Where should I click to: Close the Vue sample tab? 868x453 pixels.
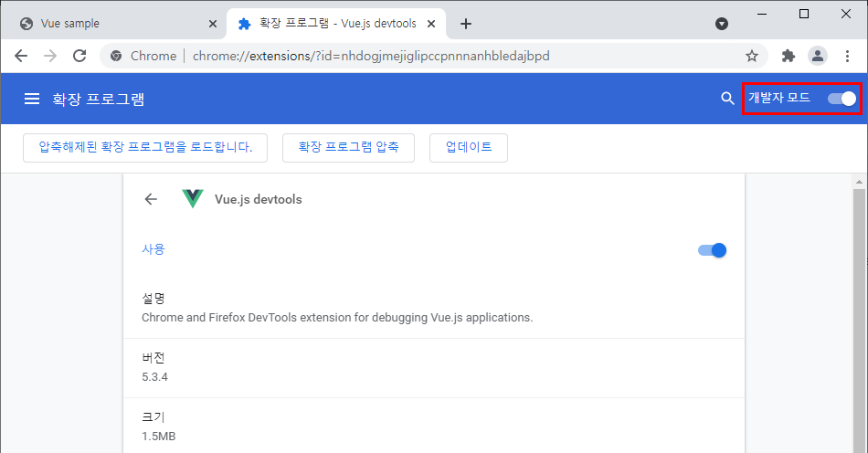tap(213, 24)
